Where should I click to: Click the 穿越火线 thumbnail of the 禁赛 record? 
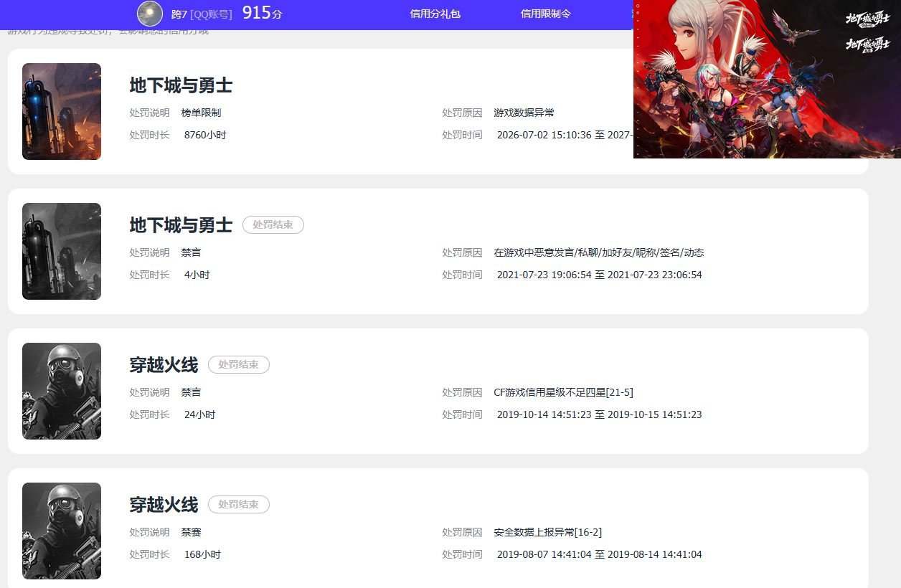62,531
